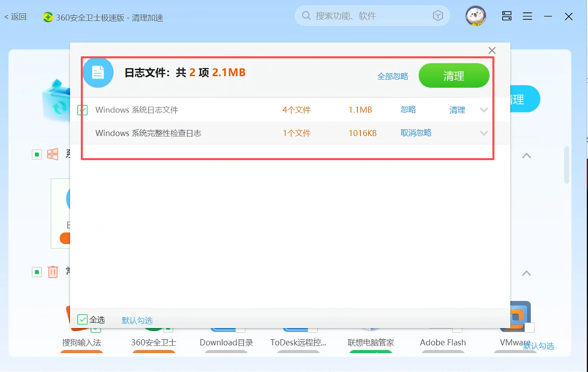Image resolution: width=588 pixels, height=372 pixels.
Task: Uncheck Windows 系统日志文件 checkbox
Action: pos(82,110)
